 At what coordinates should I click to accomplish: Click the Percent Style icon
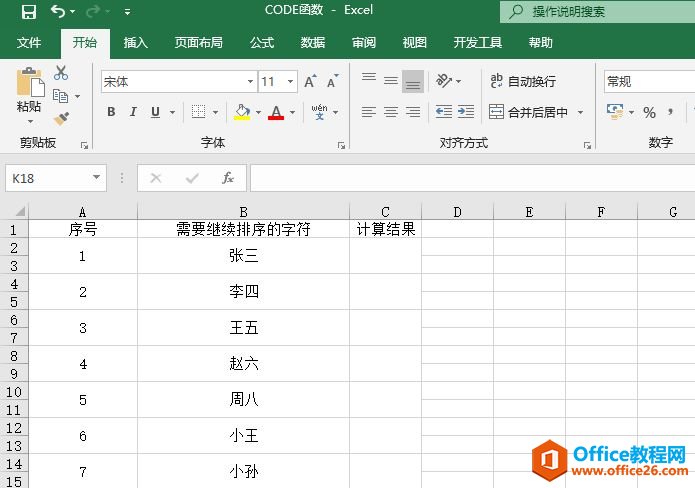click(x=649, y=112)
